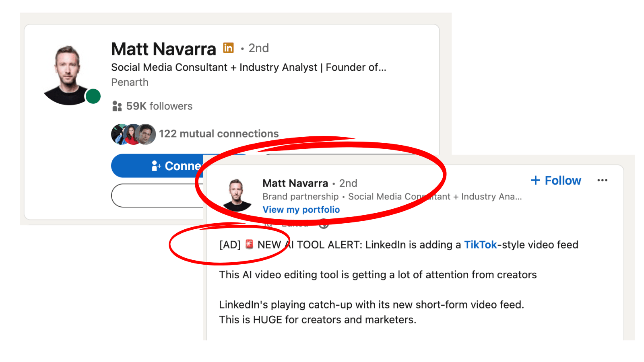Open the post's three-dot options menu

point(602,180)
